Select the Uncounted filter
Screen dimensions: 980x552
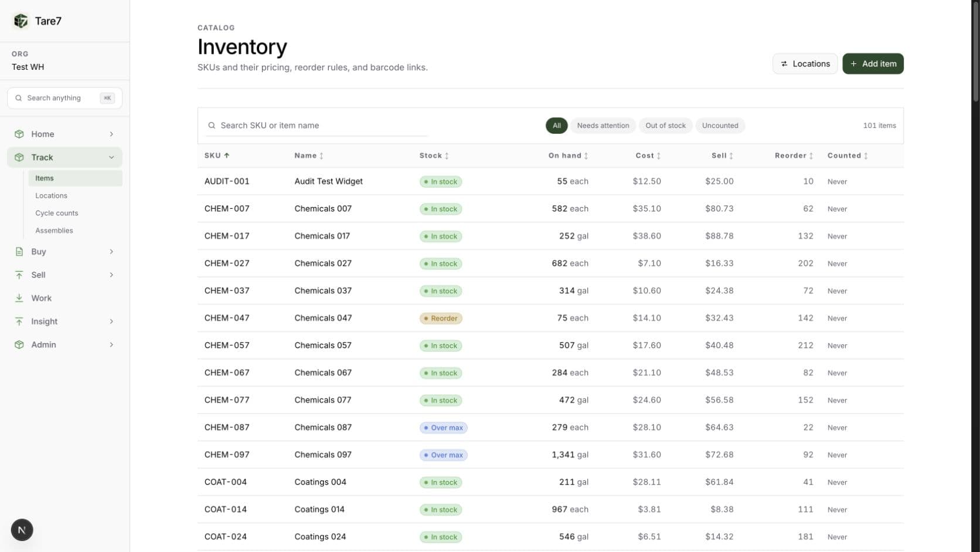click(x=720, y=126)
